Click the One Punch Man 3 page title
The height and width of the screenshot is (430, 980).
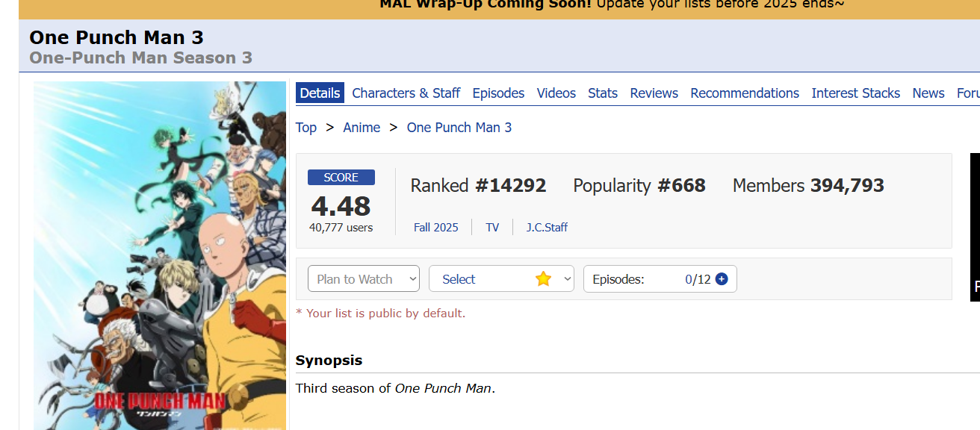pyautogui.click(x=117, y=37)
